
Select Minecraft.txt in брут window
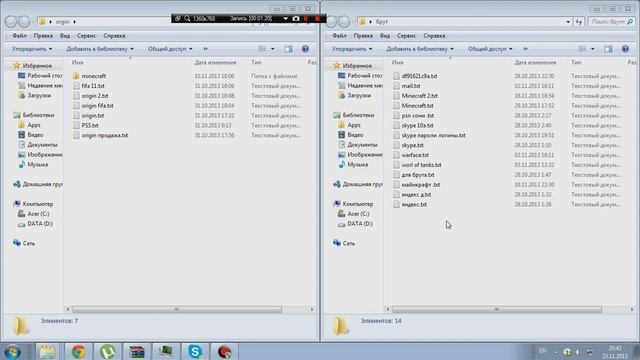coord(417,105)
